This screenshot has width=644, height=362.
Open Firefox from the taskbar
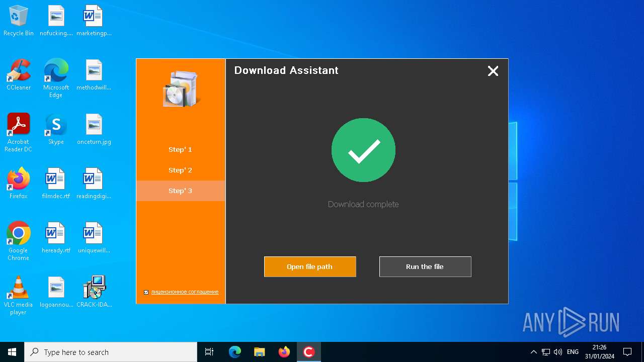pos(284,352)
